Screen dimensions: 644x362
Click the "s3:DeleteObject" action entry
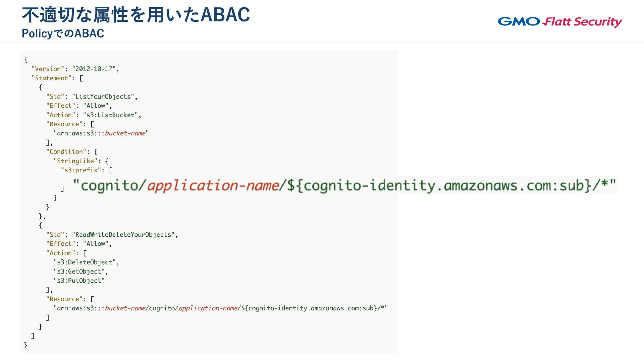pos(85,262)
